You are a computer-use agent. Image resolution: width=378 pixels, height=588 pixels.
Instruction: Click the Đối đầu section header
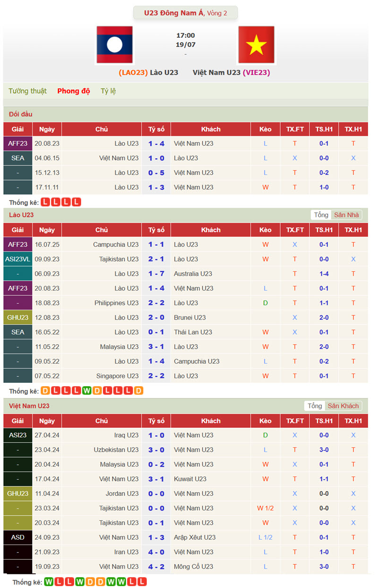click(21, 114)
